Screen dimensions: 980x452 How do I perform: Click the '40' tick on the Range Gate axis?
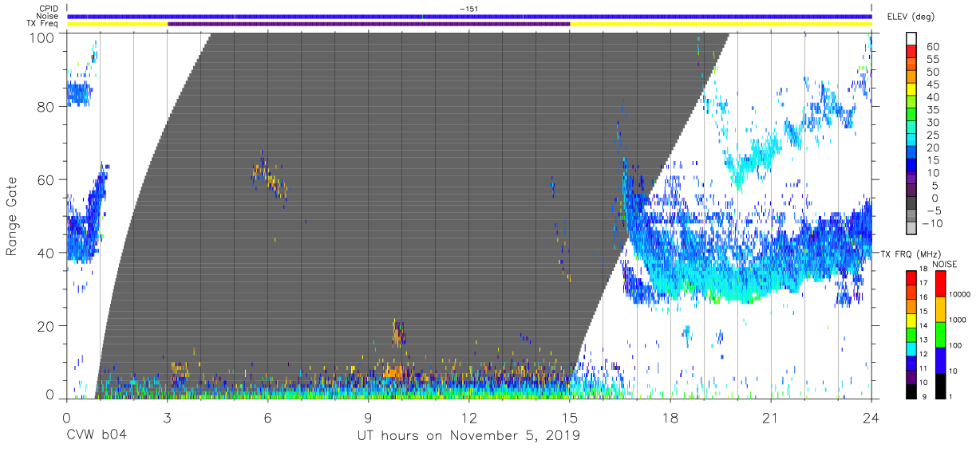(47, 252)
